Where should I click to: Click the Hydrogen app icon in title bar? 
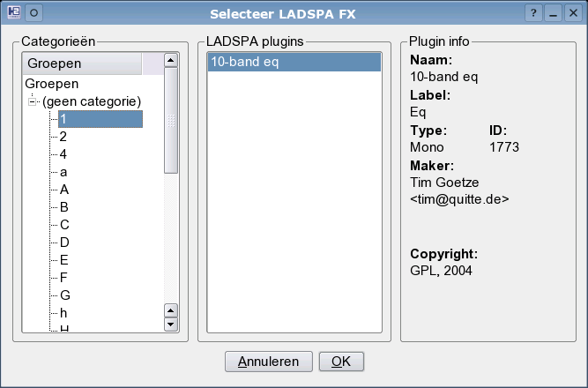coord(14,12)
